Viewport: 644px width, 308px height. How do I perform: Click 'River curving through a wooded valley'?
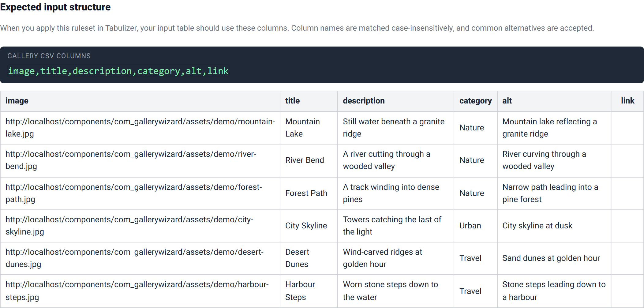[x=544, y=160]
